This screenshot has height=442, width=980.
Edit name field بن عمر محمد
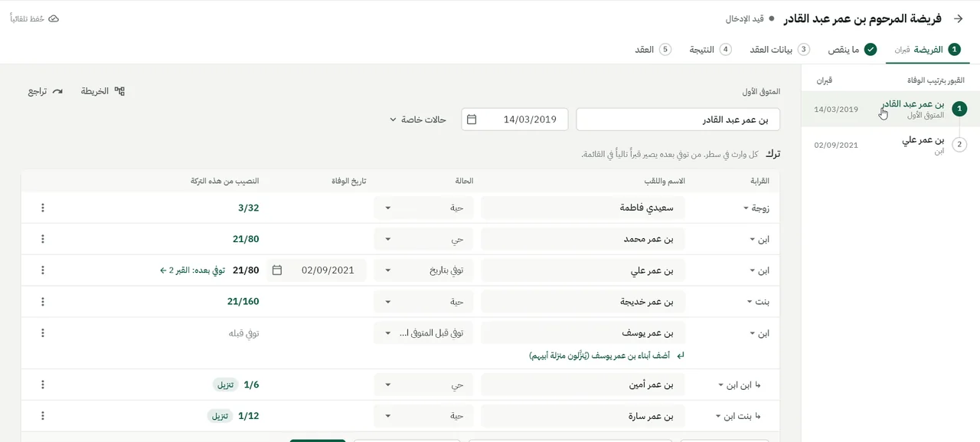coord(583,239)
